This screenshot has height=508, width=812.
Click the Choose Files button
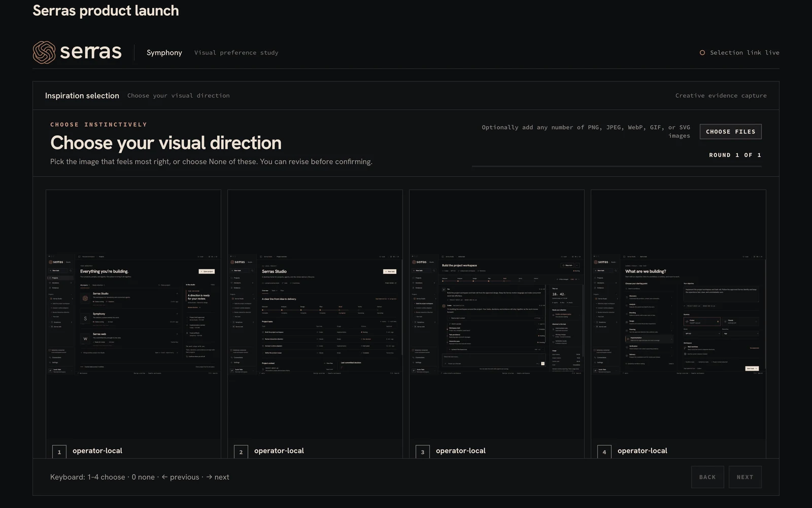tap(730, 132)
